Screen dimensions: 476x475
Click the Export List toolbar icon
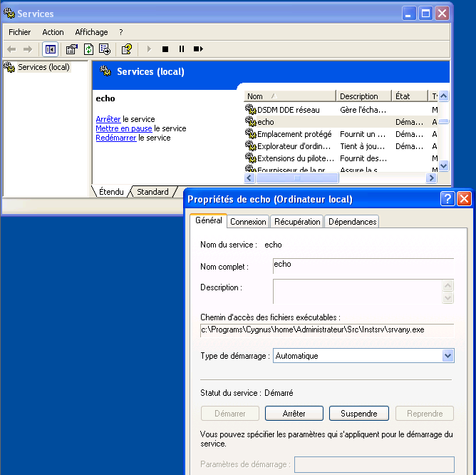(x=105, y=49)
